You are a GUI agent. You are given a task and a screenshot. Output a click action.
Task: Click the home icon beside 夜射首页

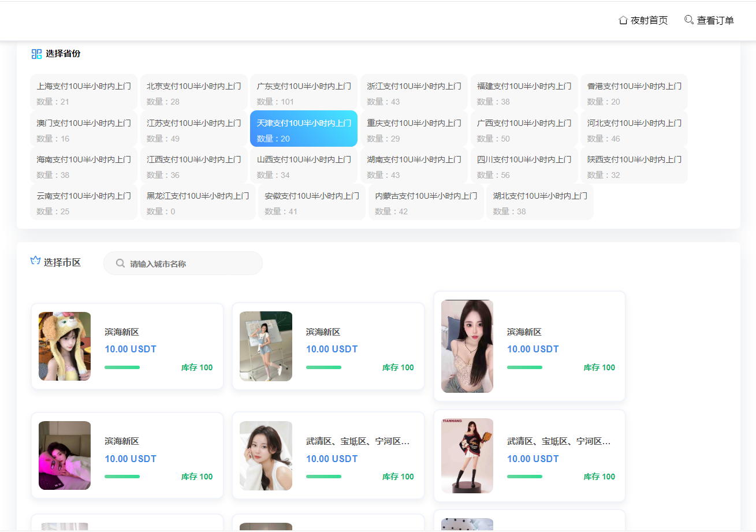click(x=623, y=19)
